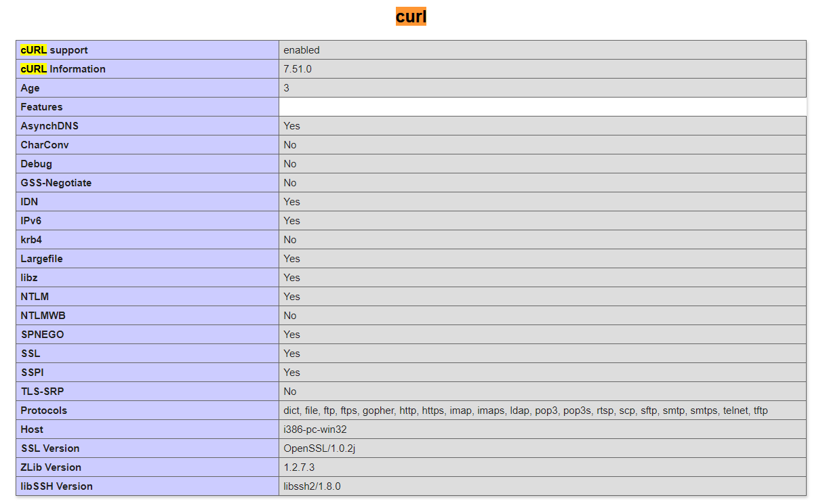This screenshot has height=504, width=829.
Task: Click the "Largefile" label cell
Action: pos(147,259)
